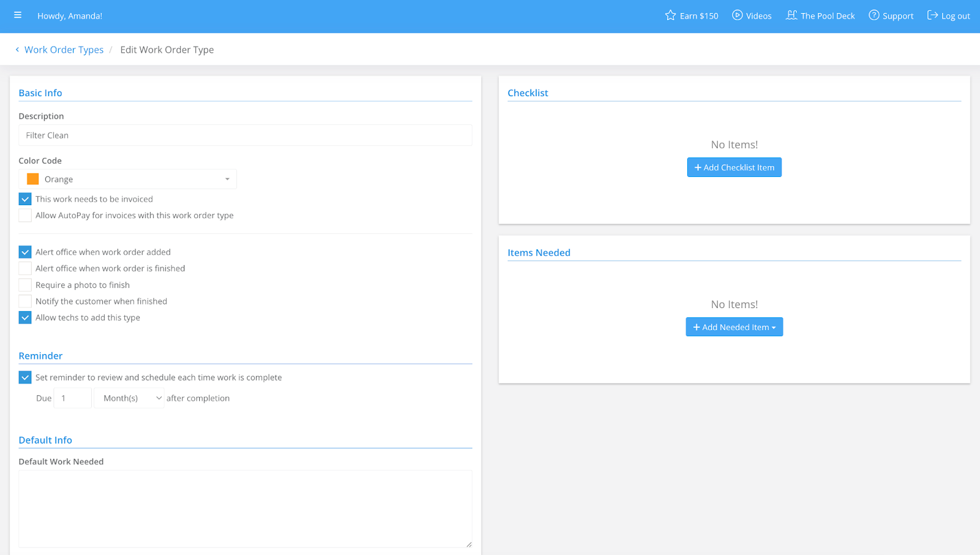Click the back chevron before Work Order Types
Screen dimensions: 980x555
[17, 50]
